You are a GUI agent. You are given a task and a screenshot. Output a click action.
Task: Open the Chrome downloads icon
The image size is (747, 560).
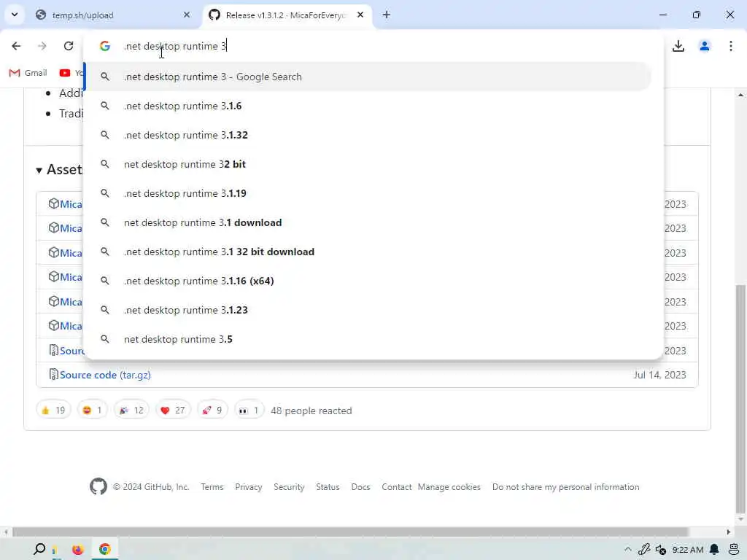tap(678, 46)
